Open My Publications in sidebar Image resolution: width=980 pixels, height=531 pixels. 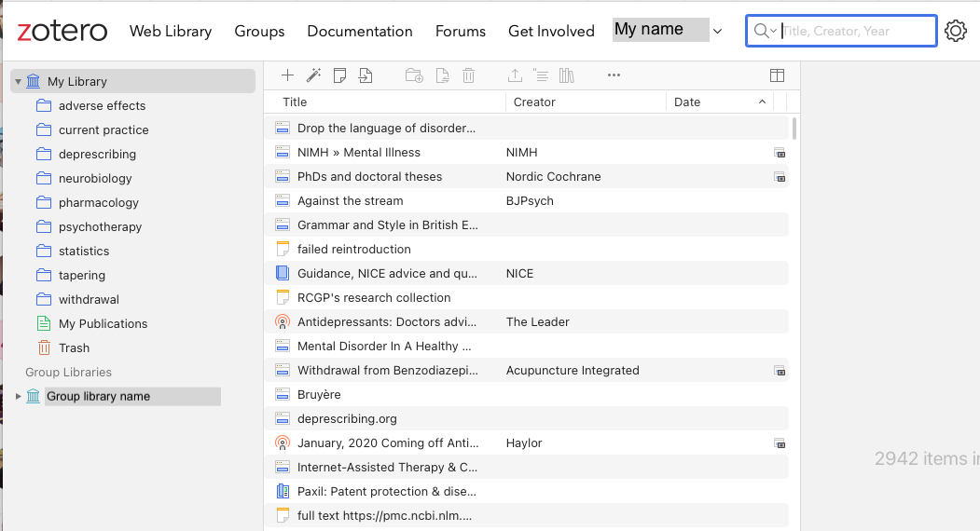(104, 323)
